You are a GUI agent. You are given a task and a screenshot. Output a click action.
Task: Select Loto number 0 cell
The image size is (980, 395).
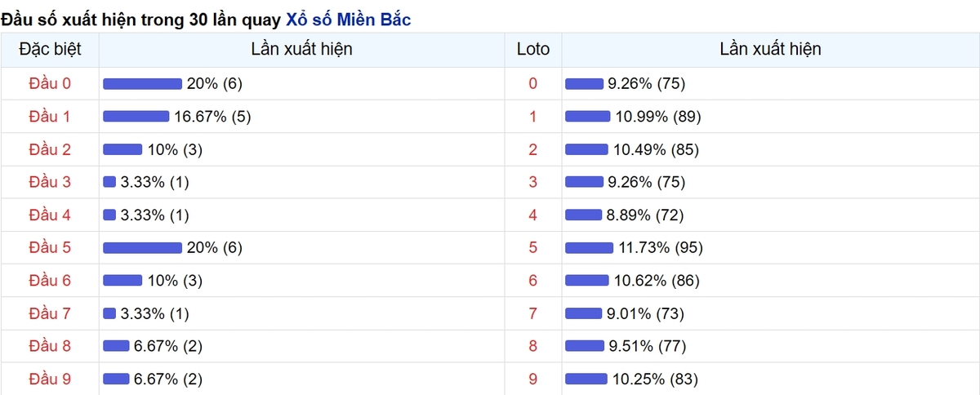(x=533, y=83)
